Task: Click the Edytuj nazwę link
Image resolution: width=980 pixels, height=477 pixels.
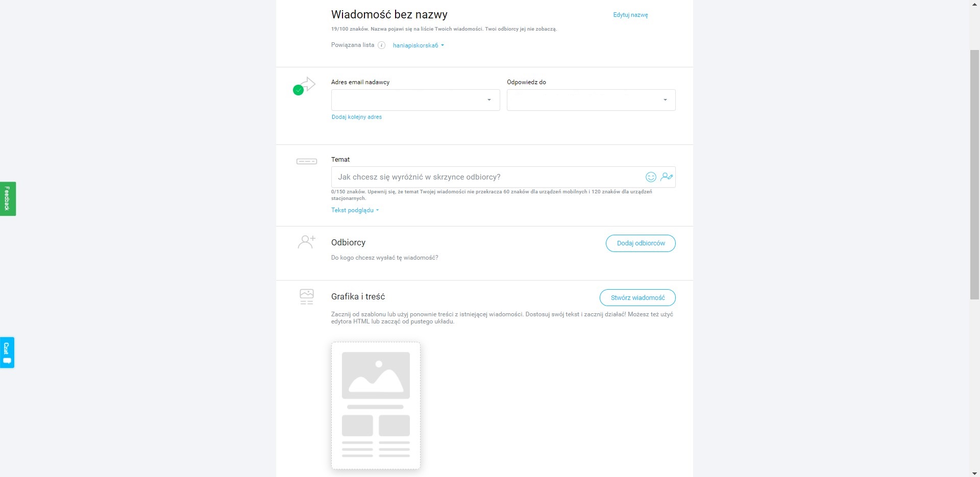Action: click(630, 15)
